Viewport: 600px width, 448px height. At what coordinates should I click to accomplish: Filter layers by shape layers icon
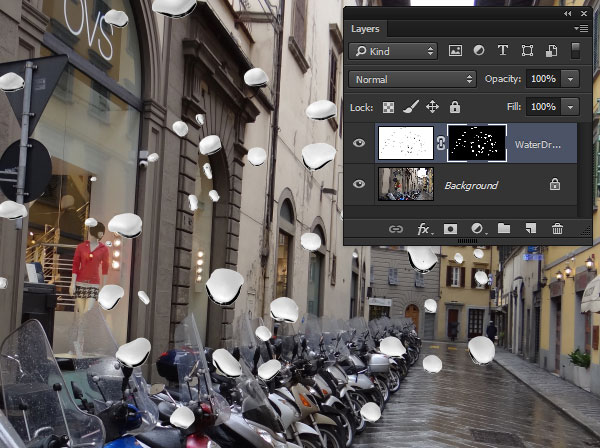[526, 51]
